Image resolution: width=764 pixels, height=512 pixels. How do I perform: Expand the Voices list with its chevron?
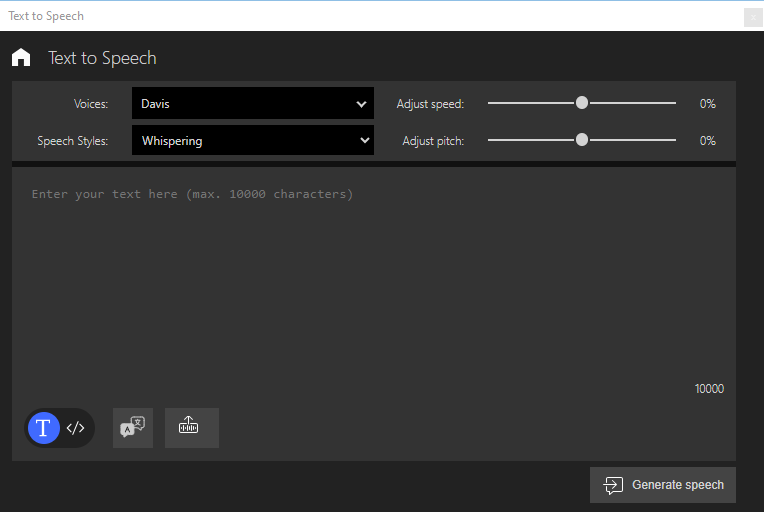tap(362, 104)
